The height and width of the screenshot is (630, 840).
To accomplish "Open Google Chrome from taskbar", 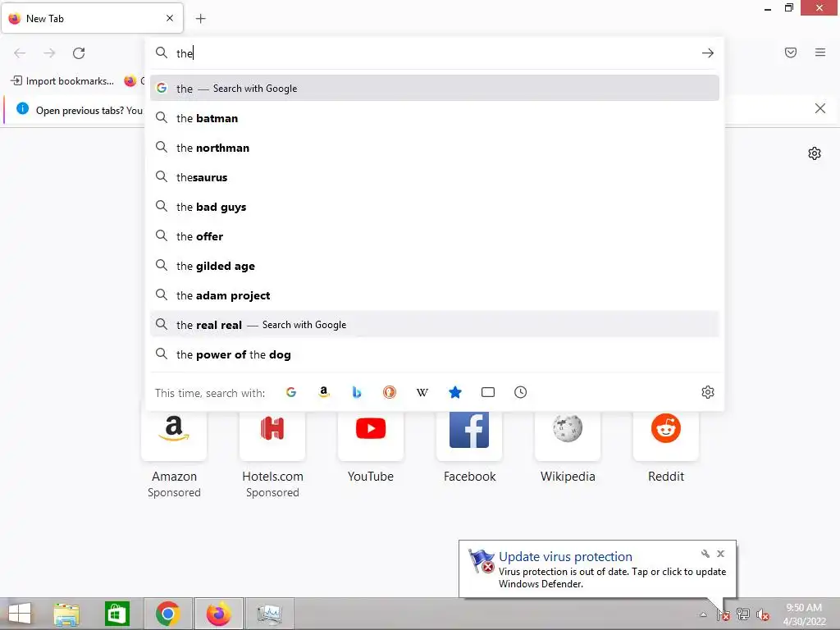I will pos(167,614).
